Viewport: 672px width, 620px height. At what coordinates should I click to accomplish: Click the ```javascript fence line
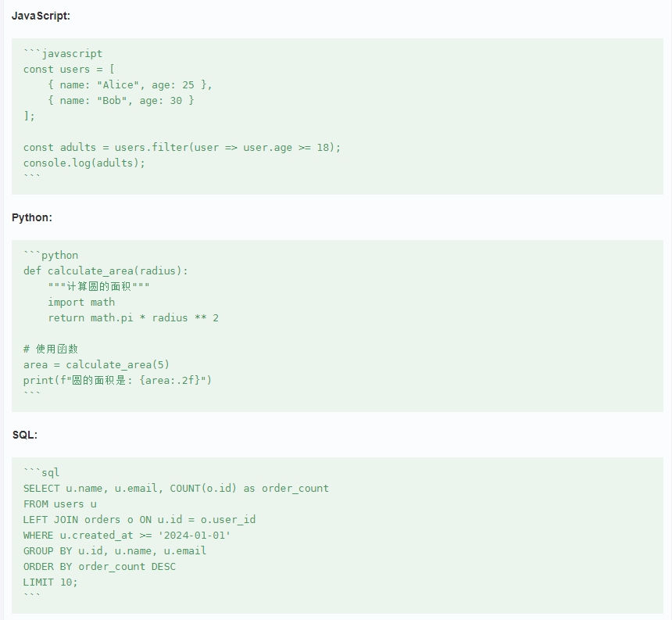[x=63, y=53]
